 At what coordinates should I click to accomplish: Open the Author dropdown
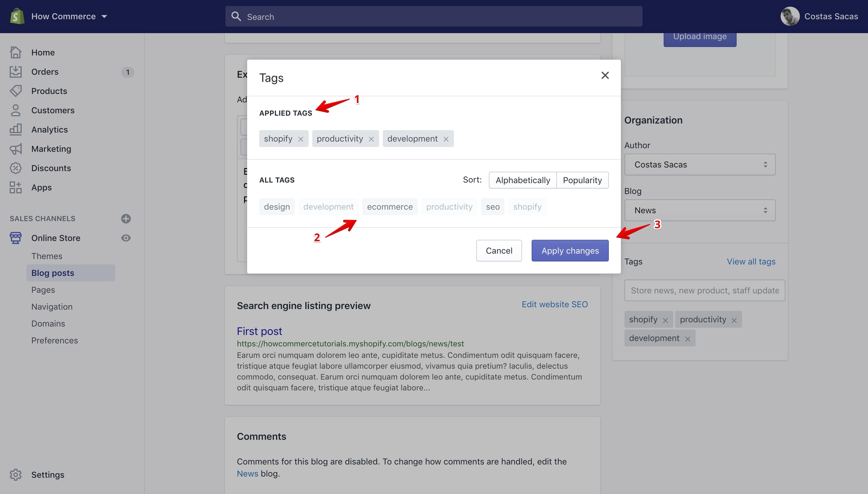[700, 164]
